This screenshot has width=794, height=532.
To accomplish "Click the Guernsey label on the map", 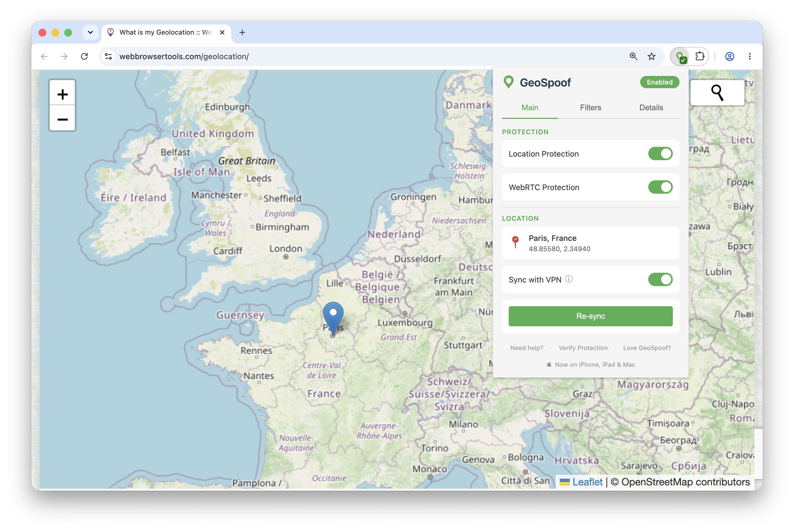I will (240, 315).
